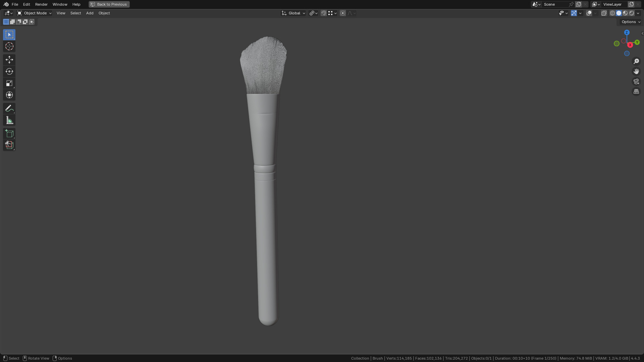Screen dimensions: 644x362
Task: Open gizmo options dropdown arrow
Action: tap(581, 13)
